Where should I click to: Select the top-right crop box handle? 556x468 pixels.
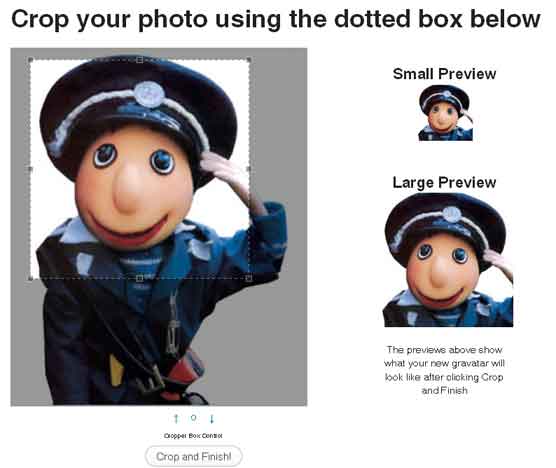click(x=249, y=60)
